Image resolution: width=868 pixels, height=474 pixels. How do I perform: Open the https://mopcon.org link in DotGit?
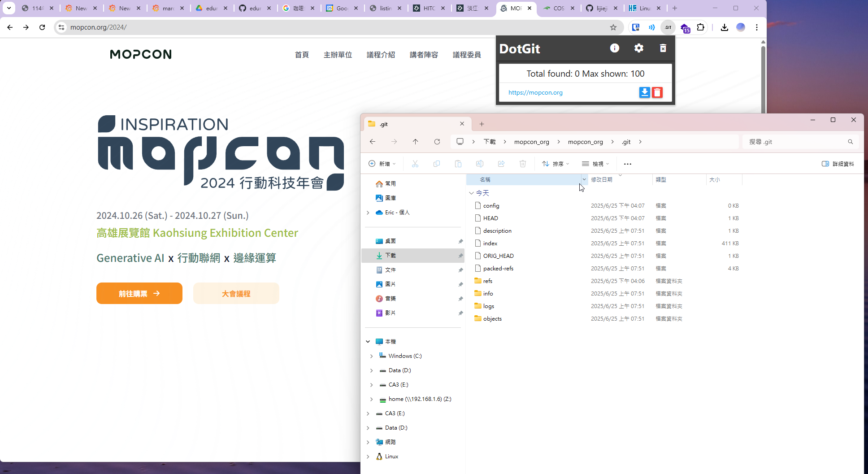(535, 92)
